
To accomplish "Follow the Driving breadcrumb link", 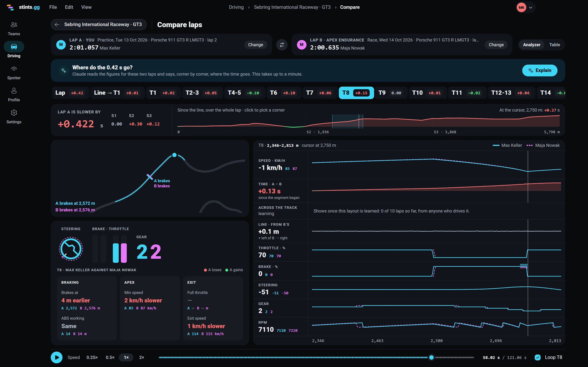I will tap(236, 7).
